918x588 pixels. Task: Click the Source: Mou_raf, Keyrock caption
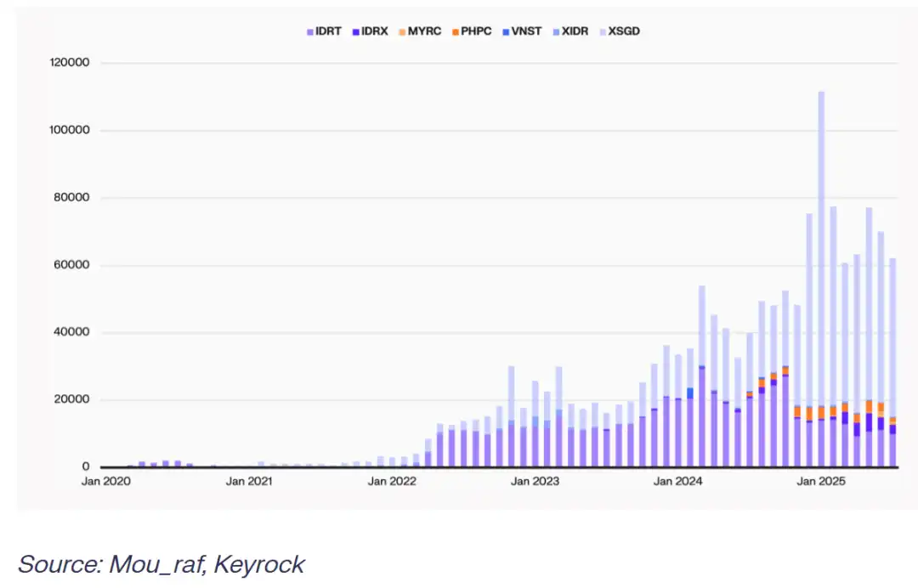(x=161, y=564)
